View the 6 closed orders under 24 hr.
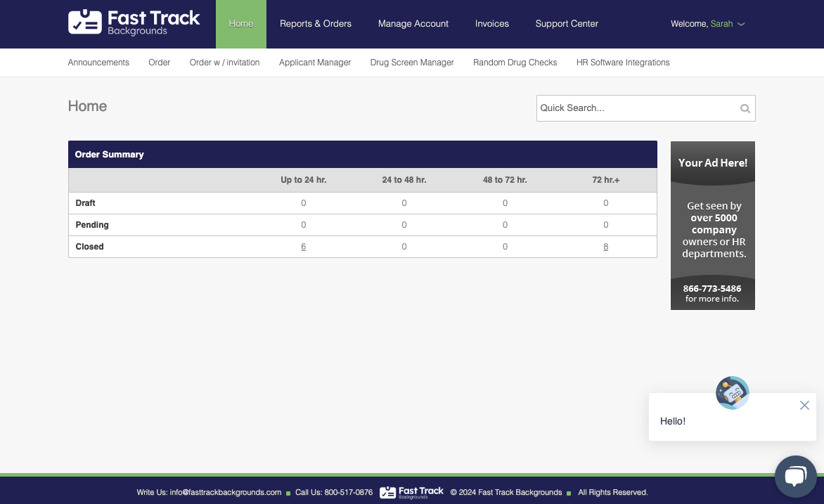This screenshot has width=824, height=504. (x=303, y=247)
